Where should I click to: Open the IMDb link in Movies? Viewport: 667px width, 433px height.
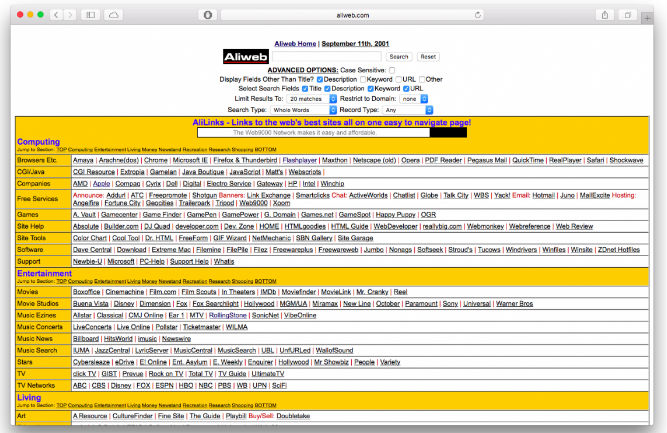coord(268,292)
